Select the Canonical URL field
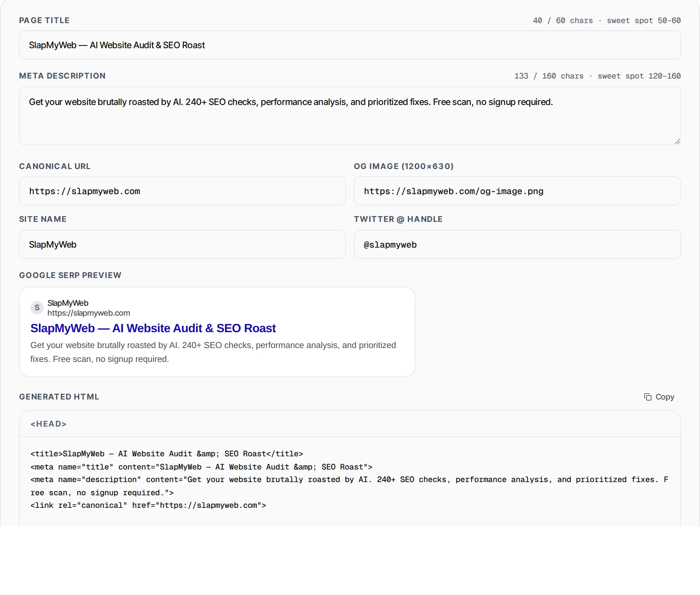This screenshot has width=700, height=595. 182,191
